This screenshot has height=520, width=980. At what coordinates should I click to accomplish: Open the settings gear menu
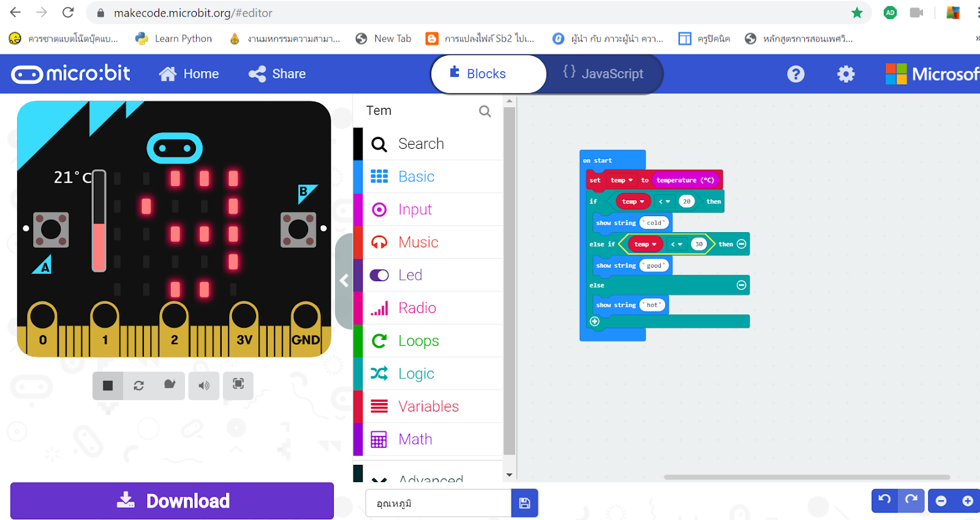[x=846, y=74]
